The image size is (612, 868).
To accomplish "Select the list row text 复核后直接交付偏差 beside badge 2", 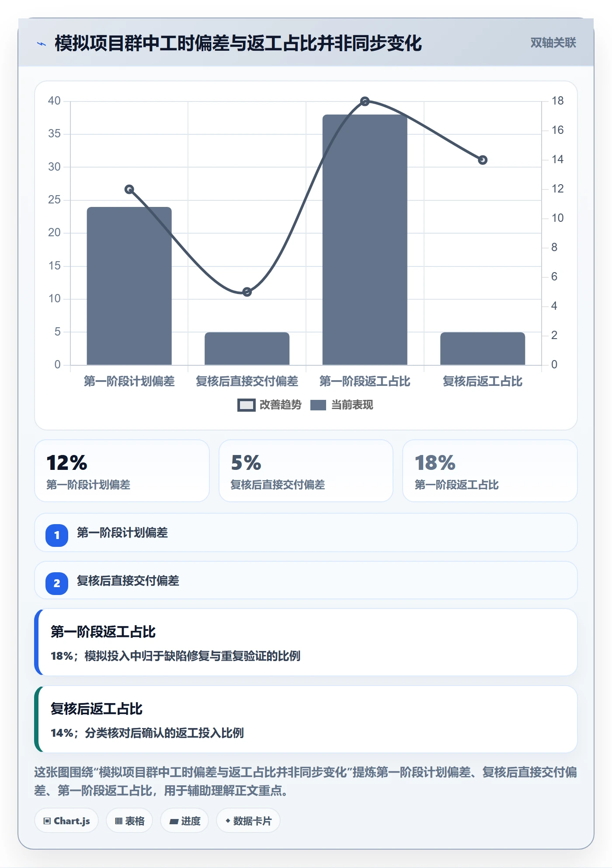I will 128,581.
